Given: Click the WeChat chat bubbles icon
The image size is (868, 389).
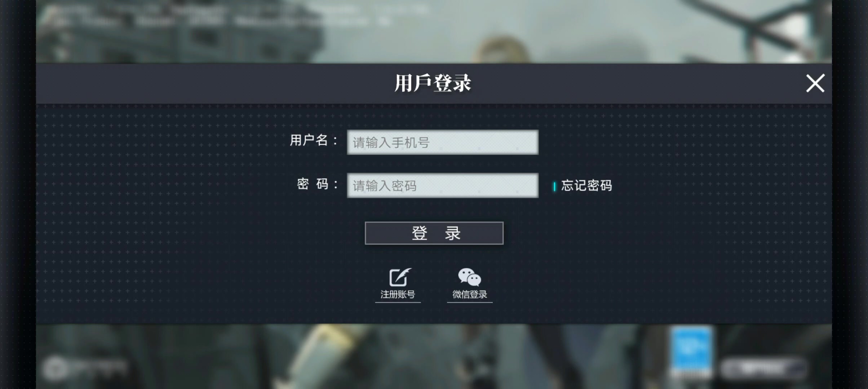Looking at the screenshot, I should tap(469, 277).
